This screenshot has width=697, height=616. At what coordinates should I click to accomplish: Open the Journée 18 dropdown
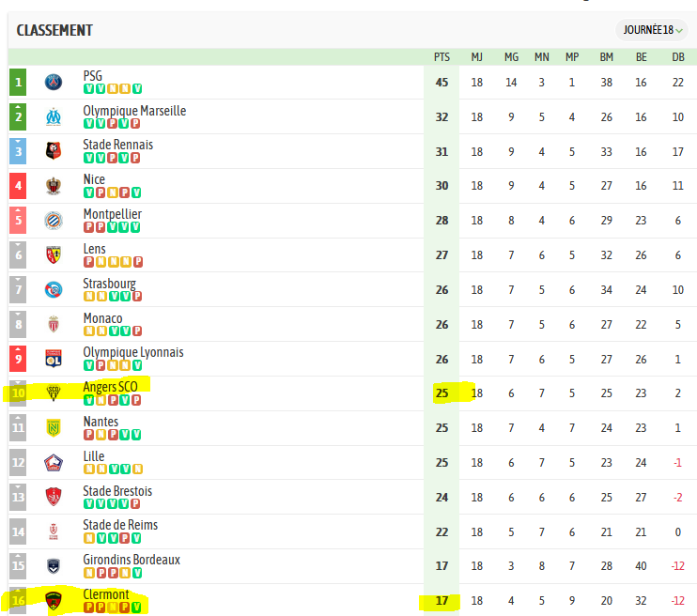[652, 30]
